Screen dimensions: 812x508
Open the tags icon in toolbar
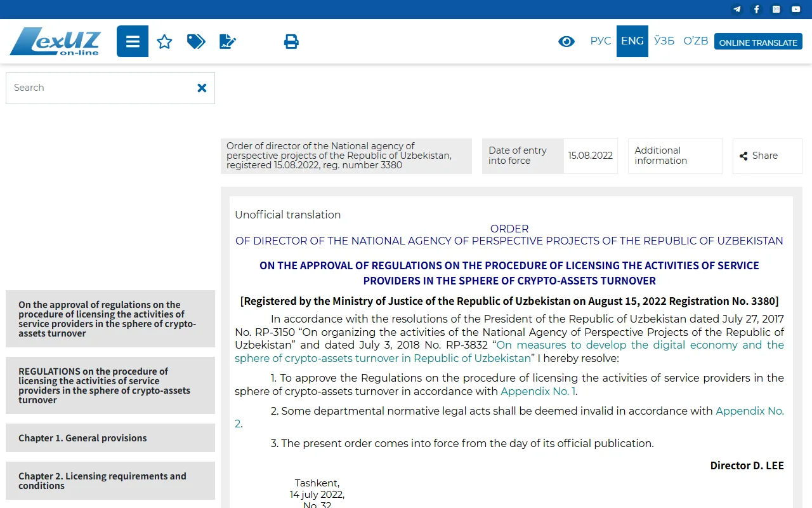click(x=196, y=42)
